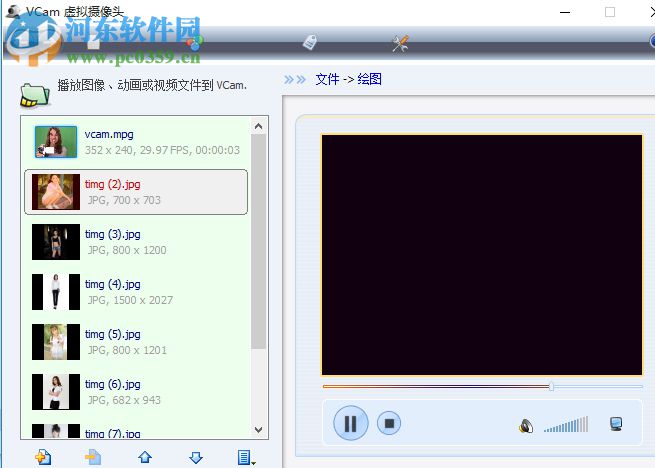Maximize the VCam window
Screen dimensions: 655x468
610,12
